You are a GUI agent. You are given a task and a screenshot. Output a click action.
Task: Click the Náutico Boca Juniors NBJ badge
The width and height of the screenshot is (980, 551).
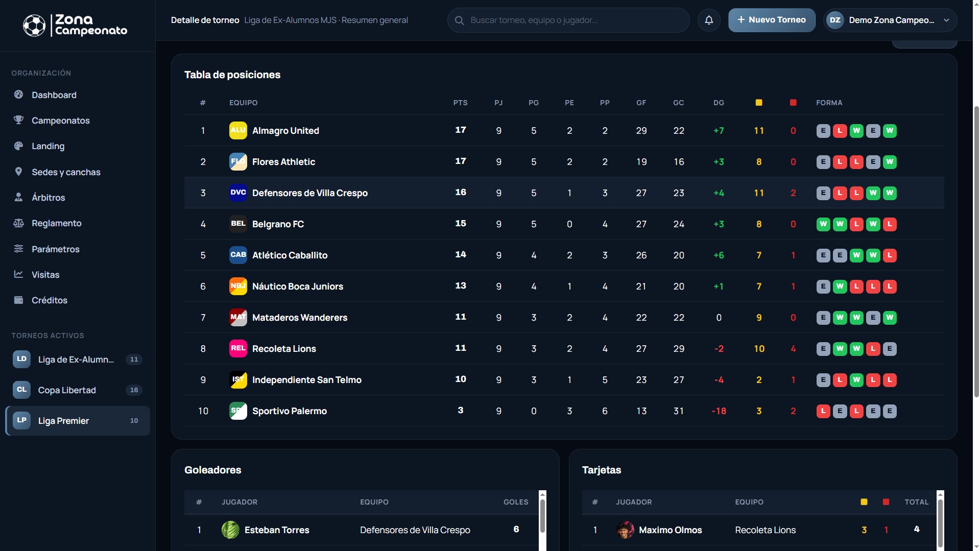coord(238,286)
